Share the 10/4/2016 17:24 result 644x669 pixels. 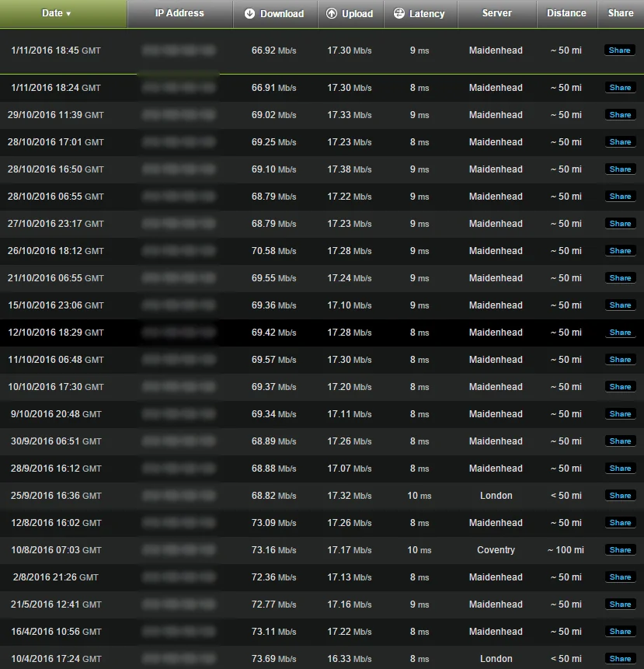620,659
